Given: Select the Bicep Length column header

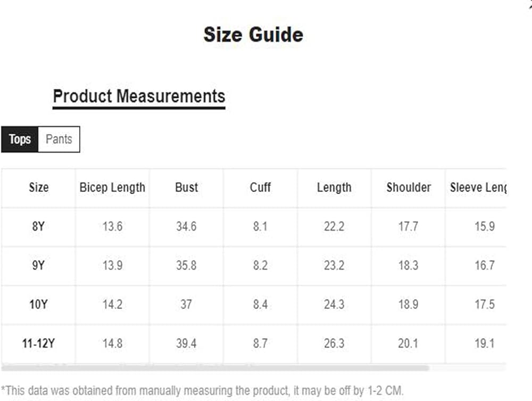Looking at the screenshot, I should [x=112, y=187].
